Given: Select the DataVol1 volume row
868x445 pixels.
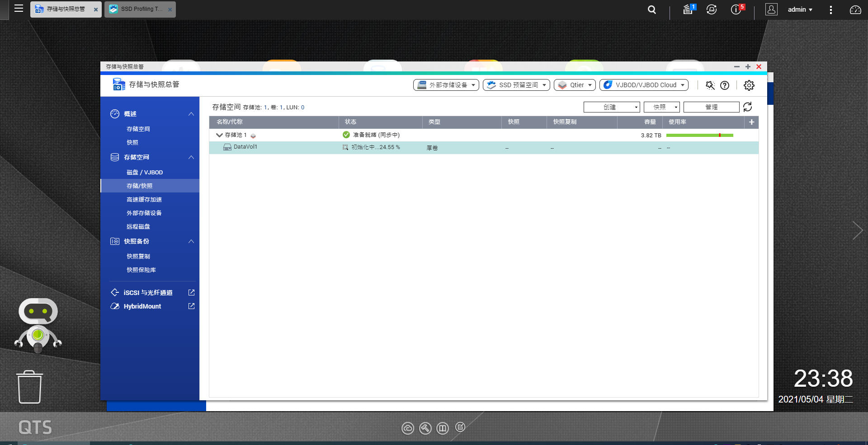Looking at the screenshot, I should pyautogui.click(x=484, y=148).
